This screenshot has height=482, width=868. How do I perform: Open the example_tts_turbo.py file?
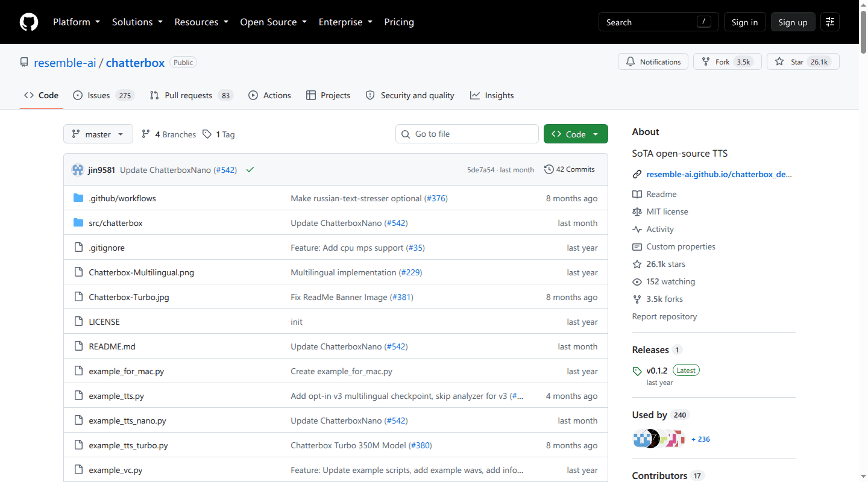(x=128, y=445)
